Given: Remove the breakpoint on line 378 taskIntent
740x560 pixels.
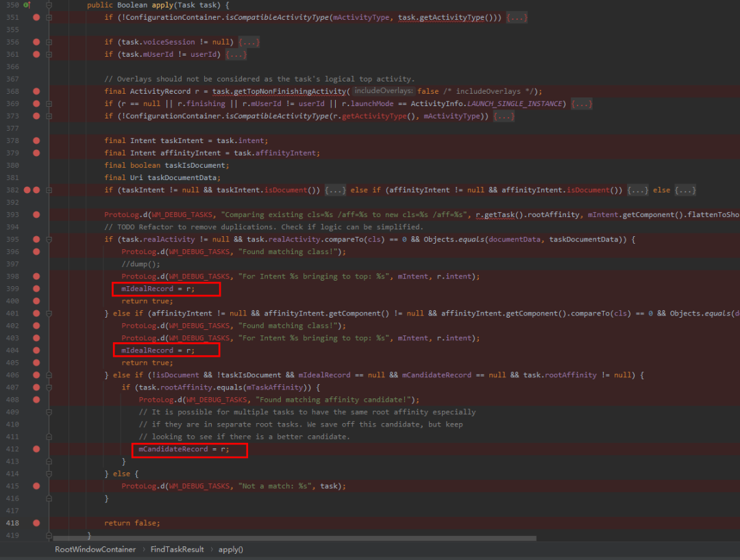Looking at the screenshot, I should 36,140.
